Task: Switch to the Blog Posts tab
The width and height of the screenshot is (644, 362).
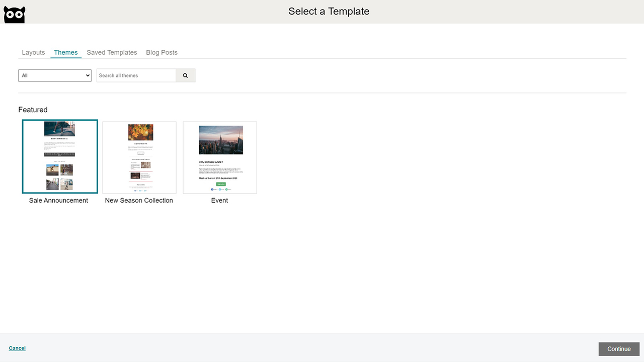Action: (162, 52)
